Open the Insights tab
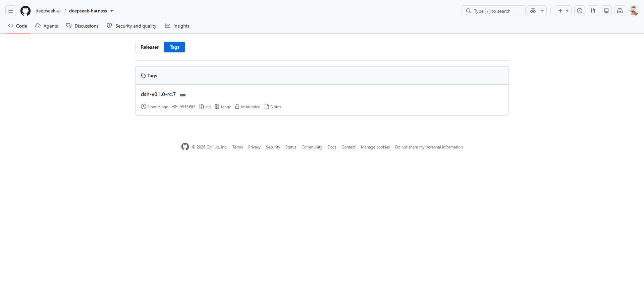The height and width of the screenshot is (306, 644). click(x=177, y=26)
